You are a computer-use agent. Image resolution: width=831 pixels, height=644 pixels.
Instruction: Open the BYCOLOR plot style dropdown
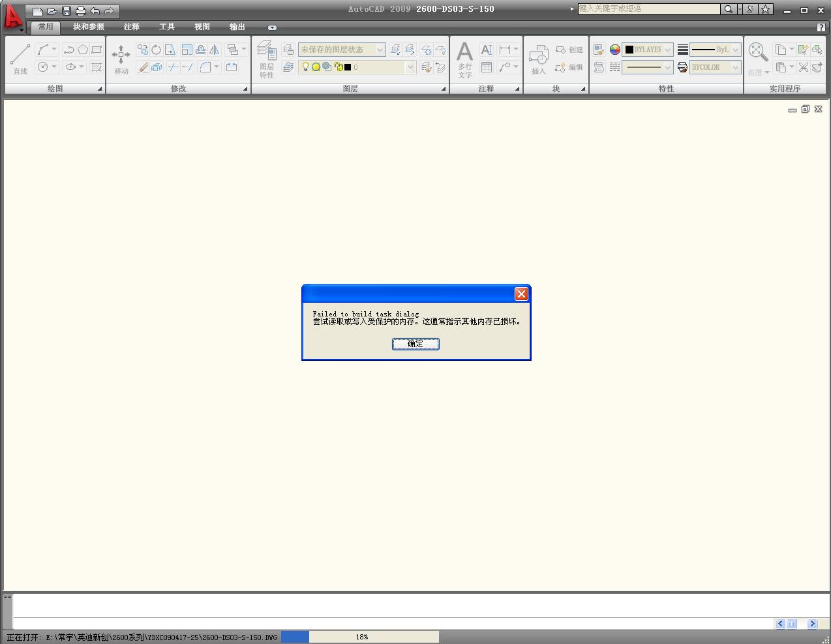(x=716, y=67)
